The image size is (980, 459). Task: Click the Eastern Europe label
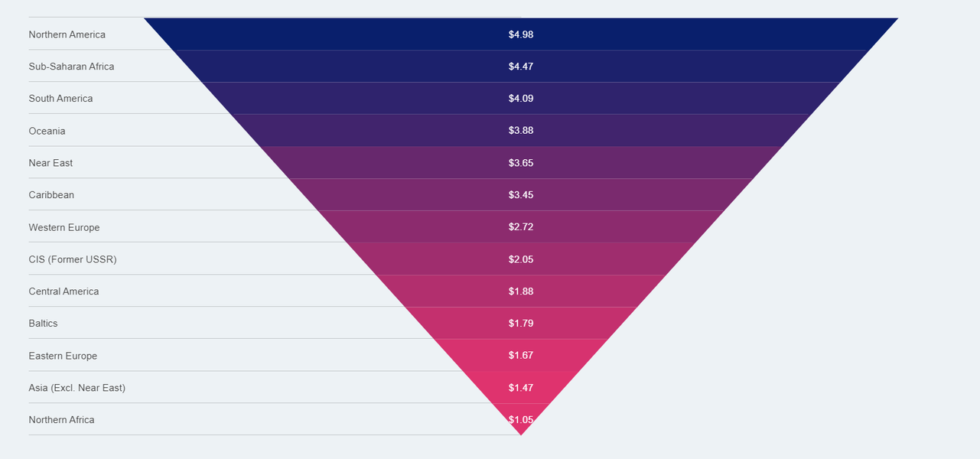63,356
